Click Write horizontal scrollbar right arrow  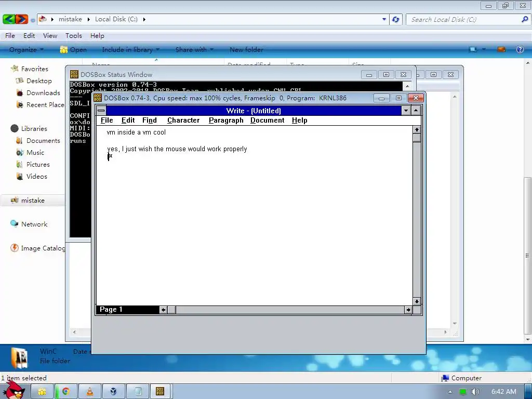(x=408, y=310)
